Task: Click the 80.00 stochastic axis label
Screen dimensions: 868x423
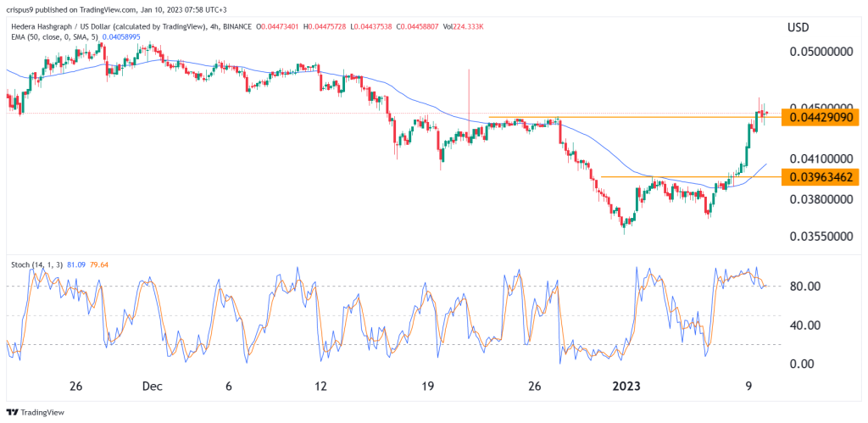Action: tap(804, 287)
